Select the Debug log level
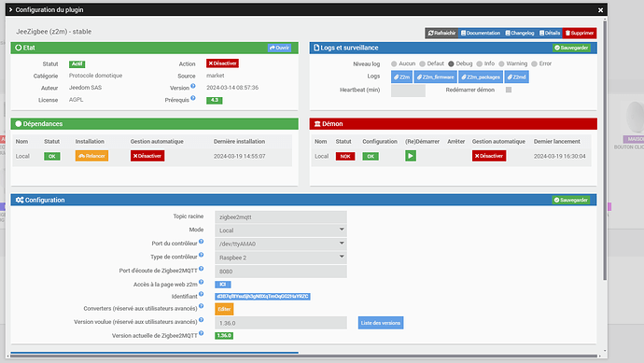This screenshot has height=363, width=644. click(x=451, y=63)
